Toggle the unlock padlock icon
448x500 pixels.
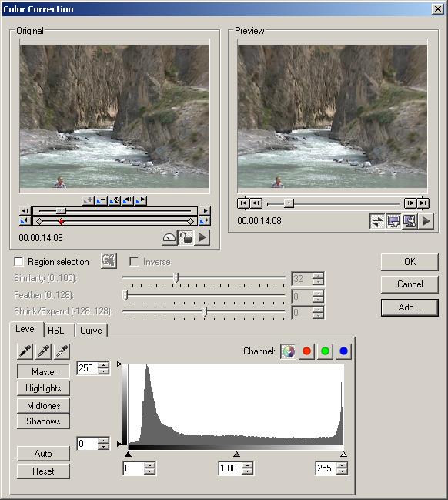click(186, 237)
